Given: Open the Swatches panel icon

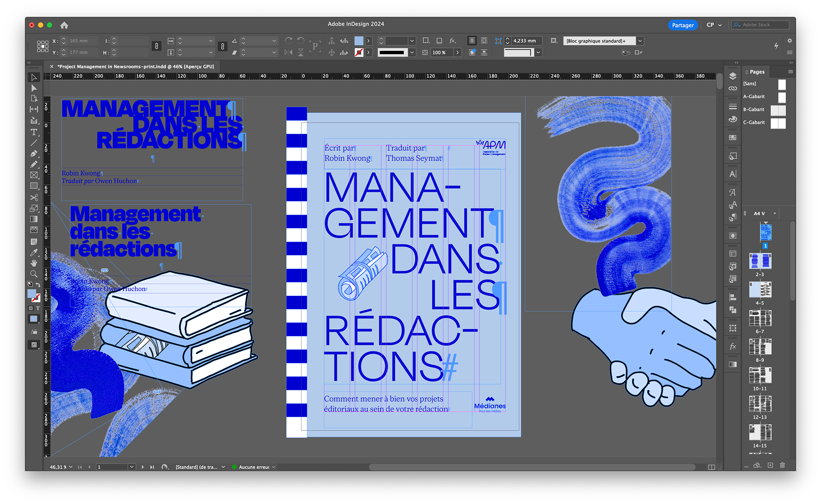Looking at the screenshot, I should [732, 138].
